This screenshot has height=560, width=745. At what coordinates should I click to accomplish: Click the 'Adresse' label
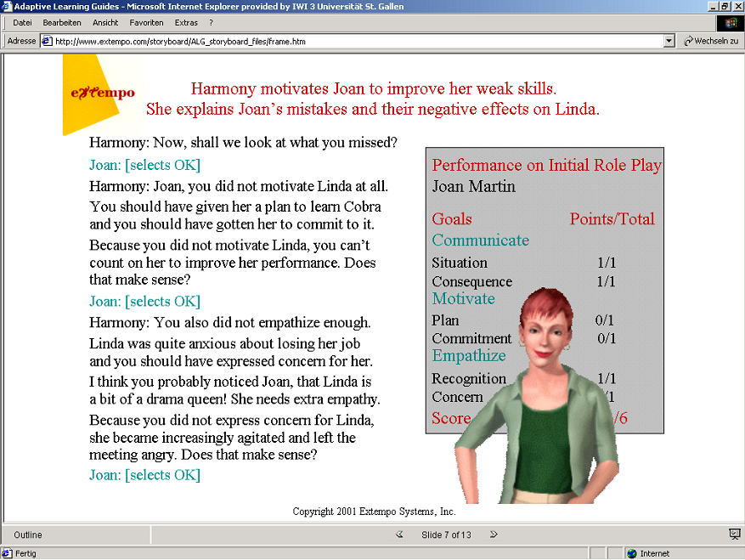coord(21,42)
